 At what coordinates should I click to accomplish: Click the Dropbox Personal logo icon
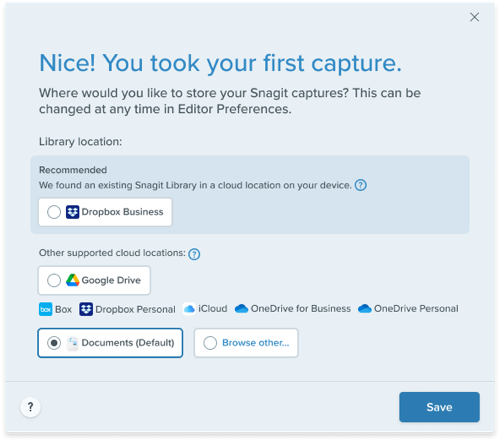pos(86,309)
